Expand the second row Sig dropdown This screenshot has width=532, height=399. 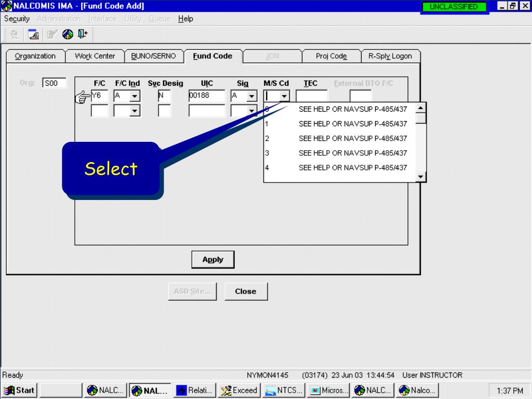tap(251, 111)
